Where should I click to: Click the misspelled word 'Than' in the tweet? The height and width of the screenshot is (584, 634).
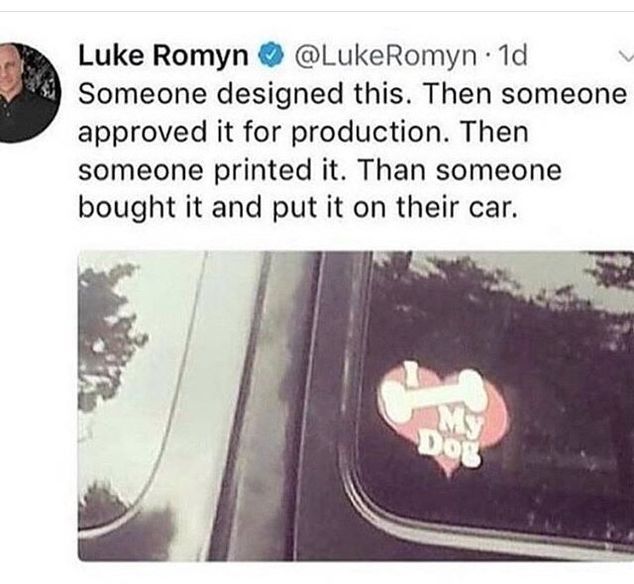pyautogui.click(x=392, y=170)
